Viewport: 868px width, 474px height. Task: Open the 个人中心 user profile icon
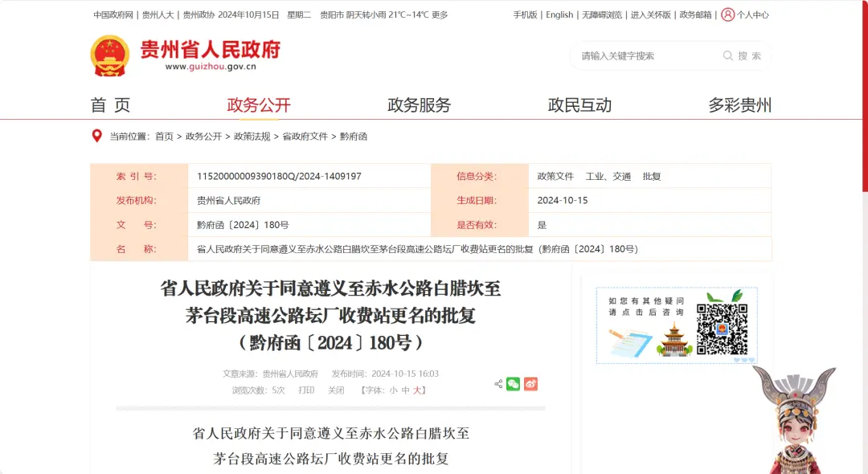pyautogui.click(x=727, y=14)
